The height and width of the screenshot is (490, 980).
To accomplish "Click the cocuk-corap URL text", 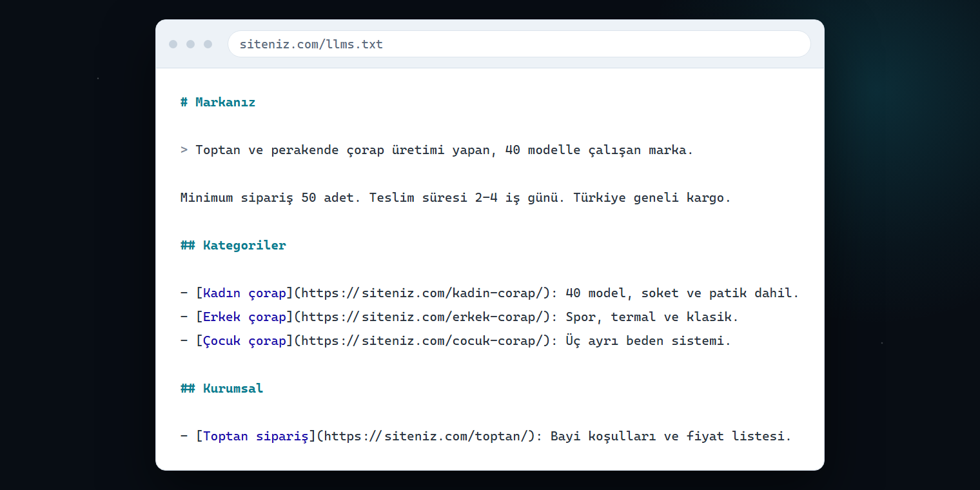I will tap(422, 341).
